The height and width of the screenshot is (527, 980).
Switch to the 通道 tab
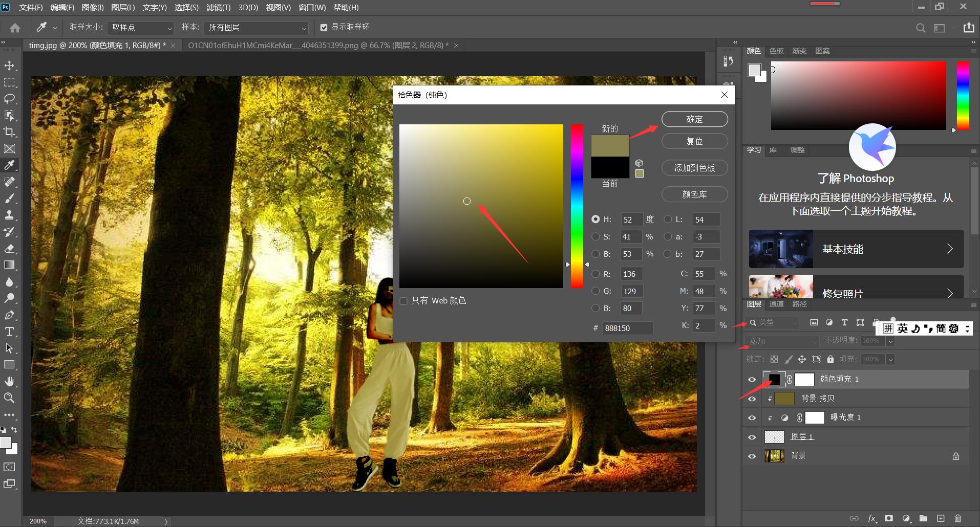point(776,304)
